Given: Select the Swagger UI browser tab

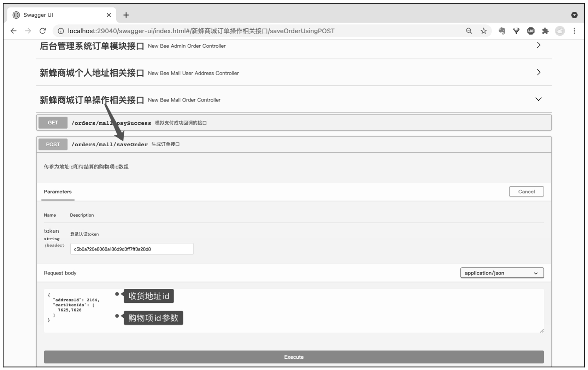Looking at the screenshot, I should [62, 15].
